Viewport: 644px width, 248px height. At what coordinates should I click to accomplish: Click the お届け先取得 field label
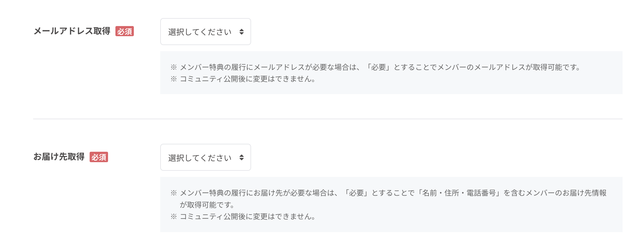pyautogui.click(x=59, y=157)
